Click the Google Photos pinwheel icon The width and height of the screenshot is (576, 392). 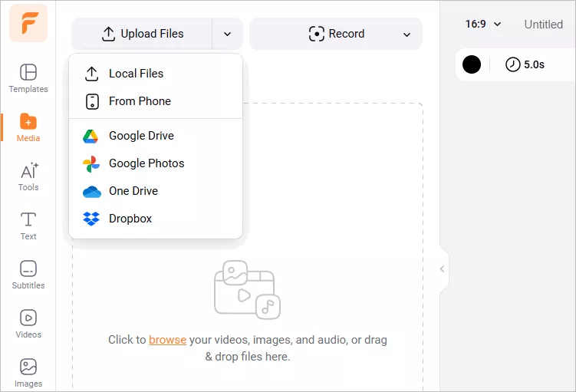click(91, 163)
